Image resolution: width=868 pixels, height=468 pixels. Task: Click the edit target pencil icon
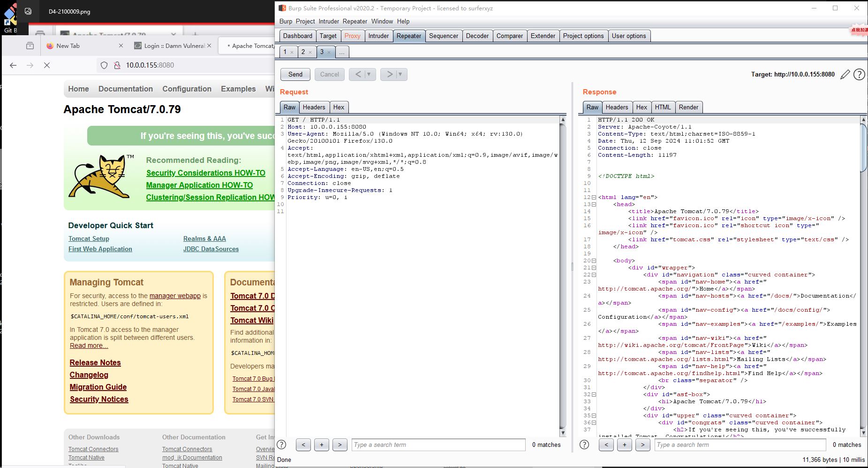pos(845,74)
